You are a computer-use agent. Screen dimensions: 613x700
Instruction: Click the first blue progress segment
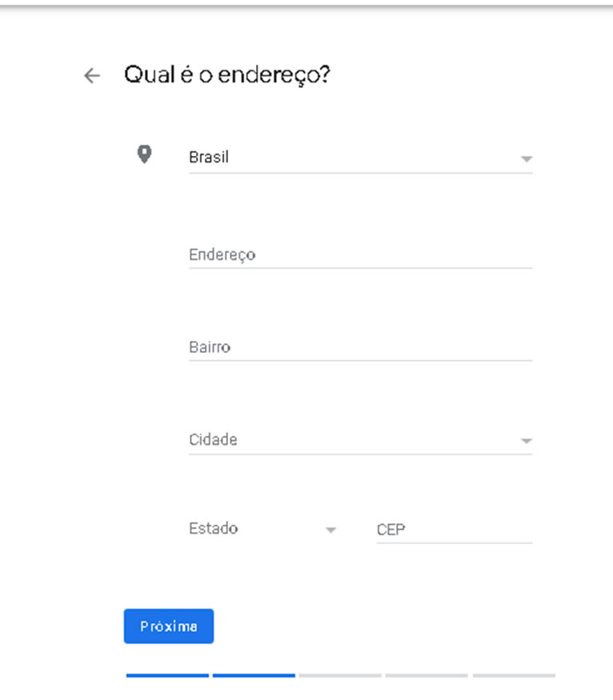click(x=167, y=675)
